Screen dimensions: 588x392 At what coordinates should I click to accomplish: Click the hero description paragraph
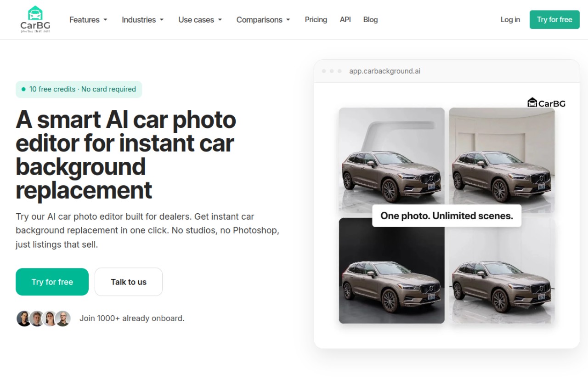coord(147,230)
